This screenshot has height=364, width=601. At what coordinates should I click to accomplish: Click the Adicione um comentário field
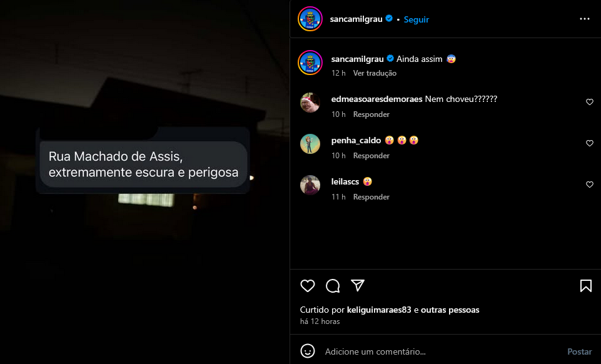click(x=441, y=351)
